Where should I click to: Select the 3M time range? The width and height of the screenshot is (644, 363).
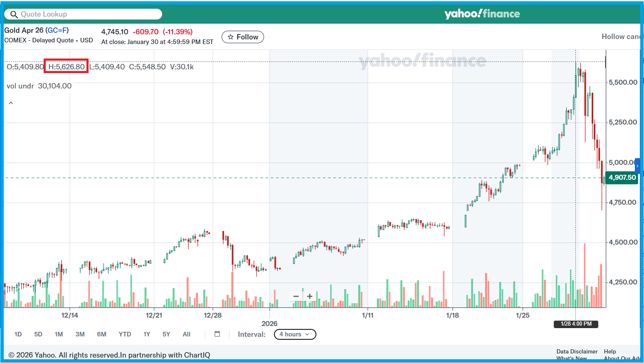[x=80, y=334]
